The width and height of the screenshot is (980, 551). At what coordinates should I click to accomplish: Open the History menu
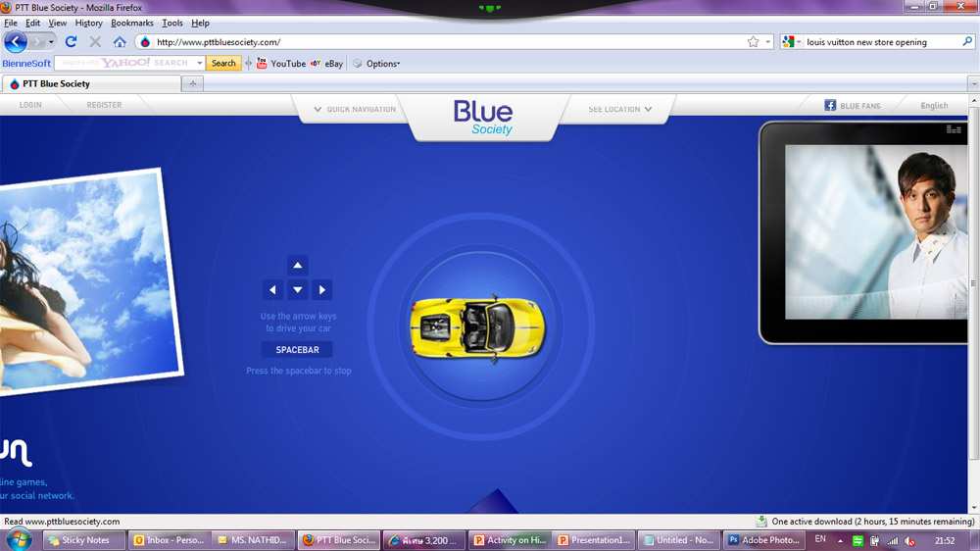coord(88,24)
